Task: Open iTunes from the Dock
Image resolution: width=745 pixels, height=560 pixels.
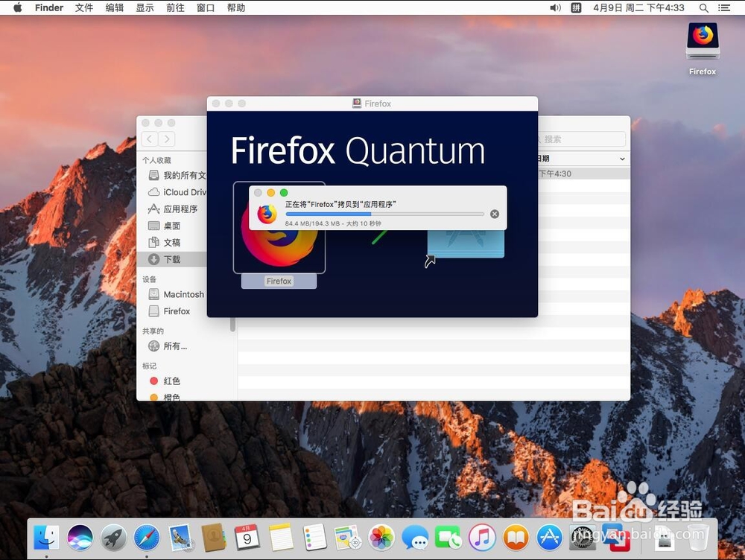Action: click(482, 538)
